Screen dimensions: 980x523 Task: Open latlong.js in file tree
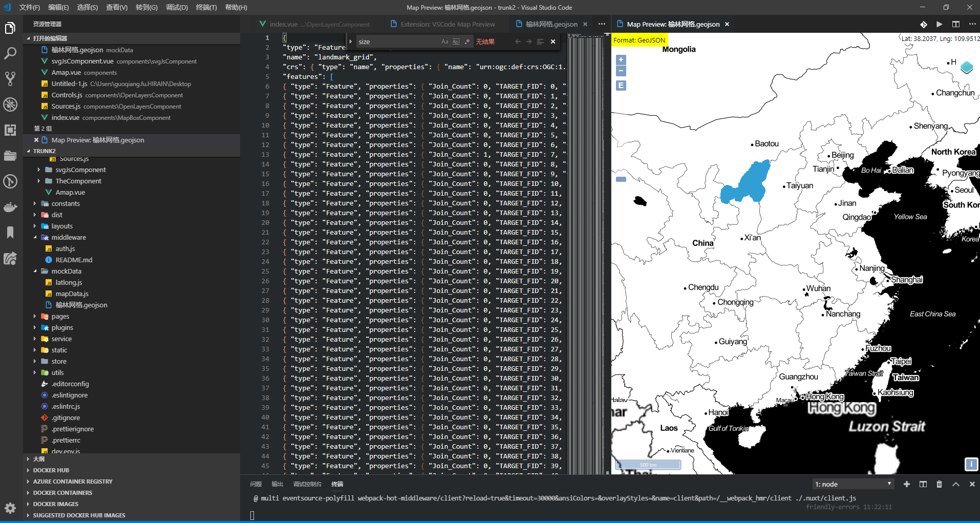click(x=69, y=282)
